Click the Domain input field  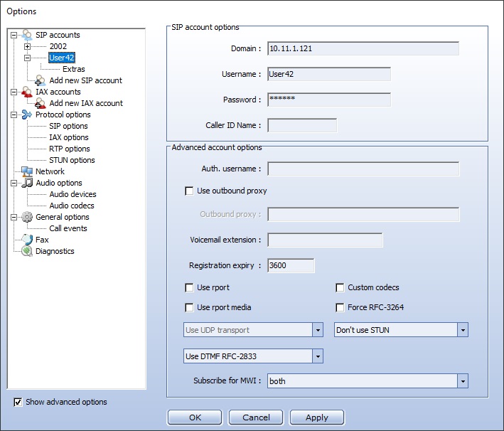click(363, 48)
